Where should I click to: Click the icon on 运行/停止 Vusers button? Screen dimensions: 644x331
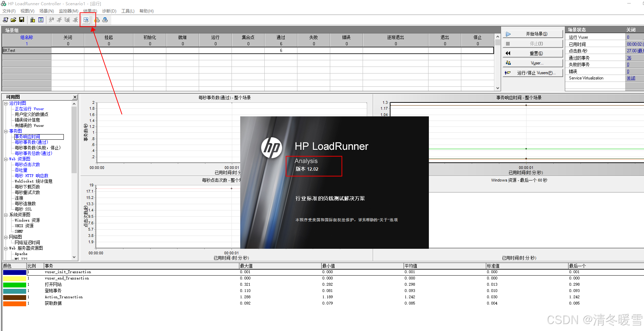[x=508, y=73]
